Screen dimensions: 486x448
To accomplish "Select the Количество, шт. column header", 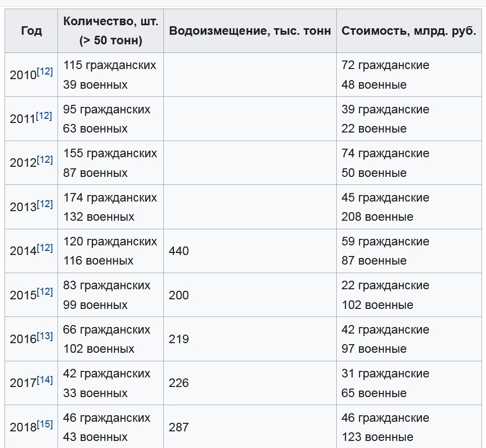I will point(110,31).
